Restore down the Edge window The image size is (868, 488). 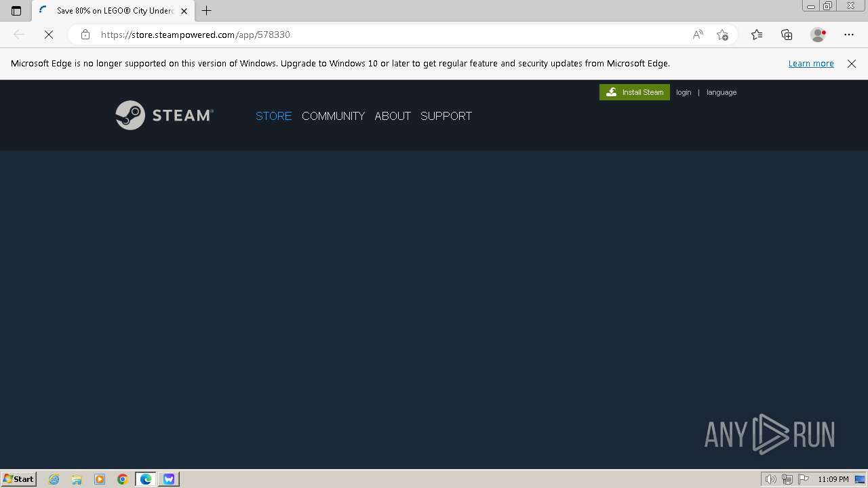pos(828,6)
